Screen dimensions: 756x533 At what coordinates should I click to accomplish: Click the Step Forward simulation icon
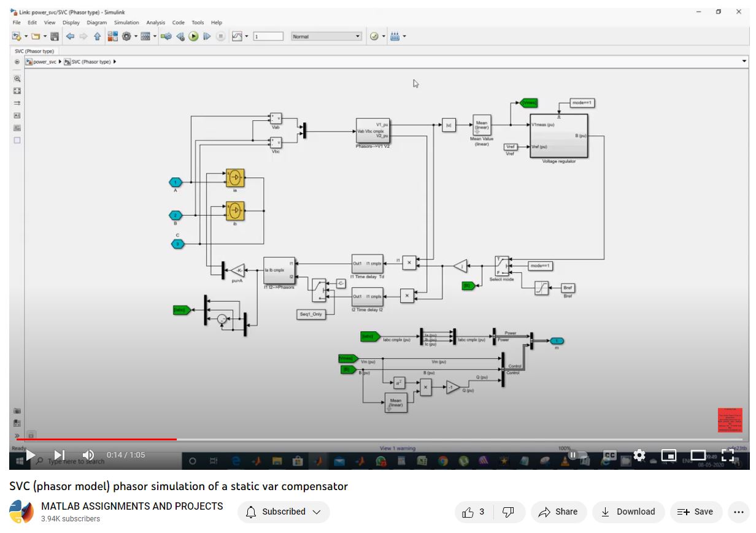[x=207, y=37]
